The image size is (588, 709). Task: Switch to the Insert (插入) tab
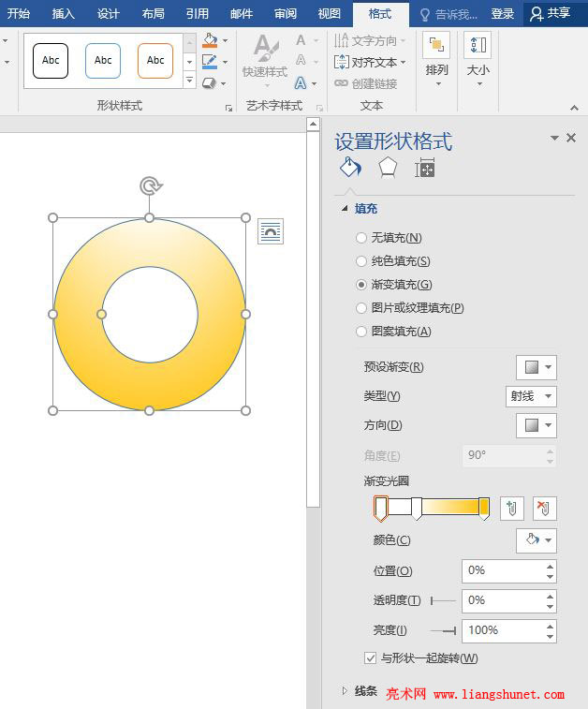(63, 13)
